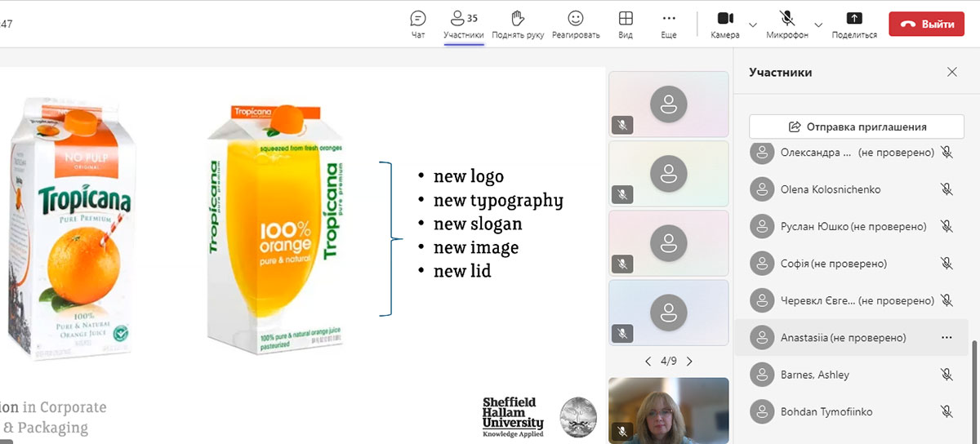
Task: Click the webcam video tile of the woman
Action: [668, 409]
